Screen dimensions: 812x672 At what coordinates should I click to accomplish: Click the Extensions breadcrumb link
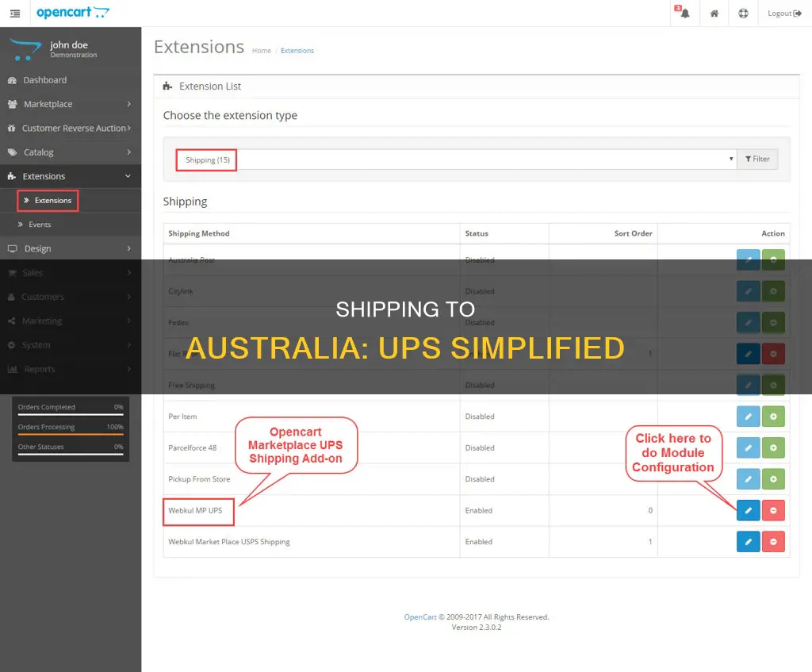297,51
